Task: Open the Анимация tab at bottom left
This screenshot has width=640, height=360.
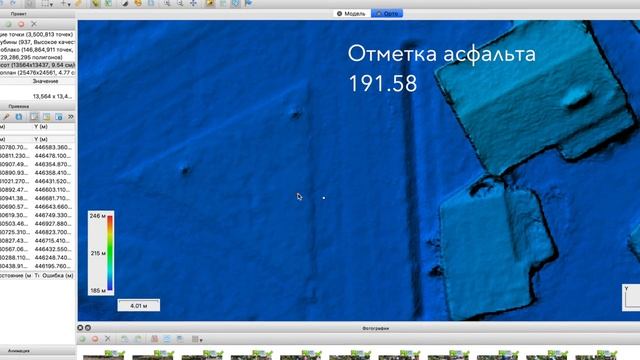Action: click(19, 350)
